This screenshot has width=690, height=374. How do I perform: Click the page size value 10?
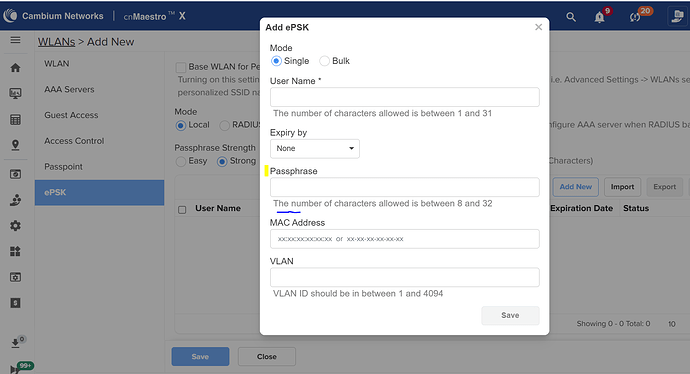click(x=672, y=324)
